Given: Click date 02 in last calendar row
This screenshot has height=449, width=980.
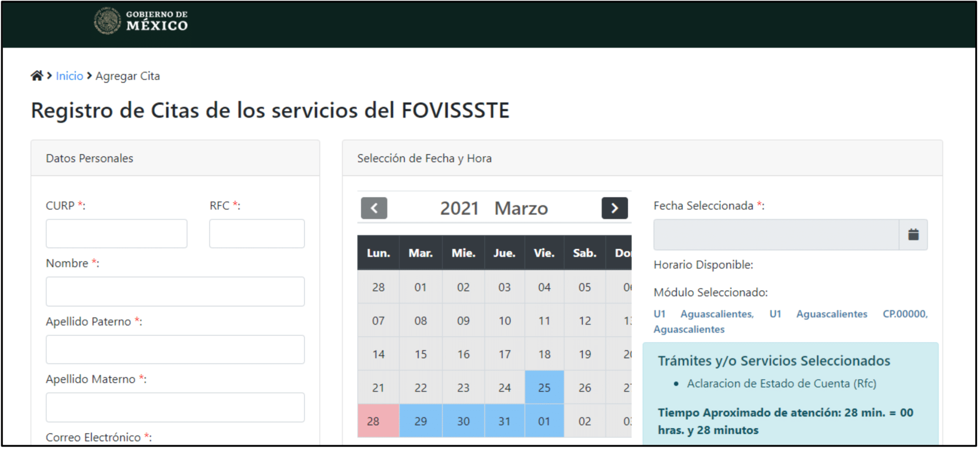Looking at the screenshot, I should tap(585, 421).
